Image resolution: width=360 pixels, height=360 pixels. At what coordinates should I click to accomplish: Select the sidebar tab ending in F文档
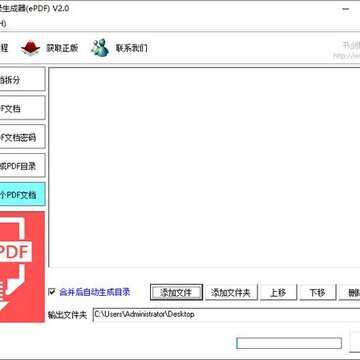(x=22, y=108)
